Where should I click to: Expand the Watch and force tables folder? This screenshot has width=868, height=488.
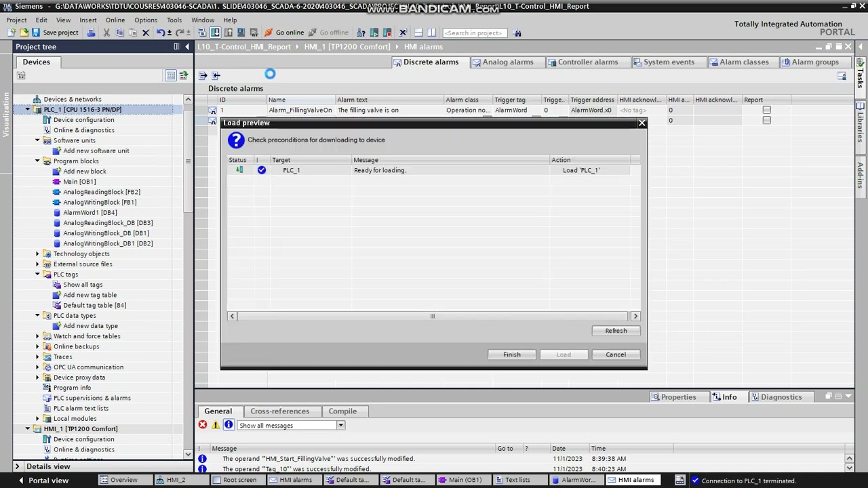pyautogui.click(x=37, y=336)
